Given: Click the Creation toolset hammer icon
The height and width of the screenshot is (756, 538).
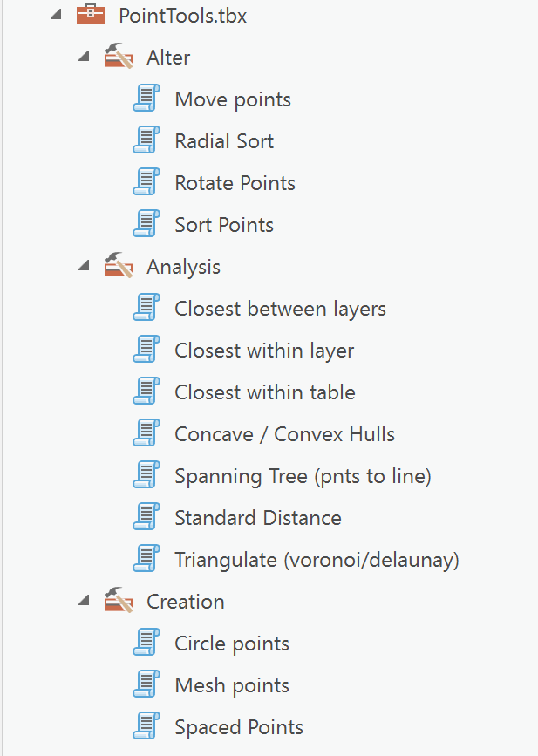Looking at the screenshot, I should click(x=119, y=602).
